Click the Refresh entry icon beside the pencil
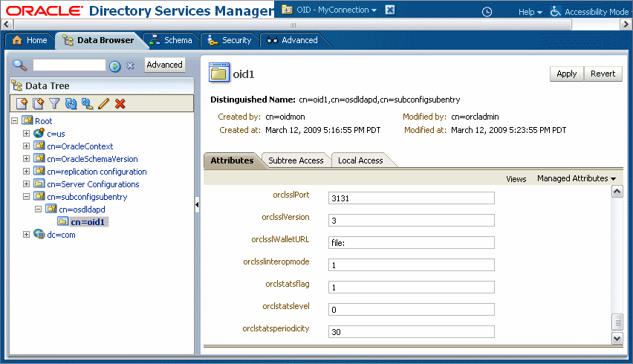Screen dimensions: 633x364 point(87,104)
